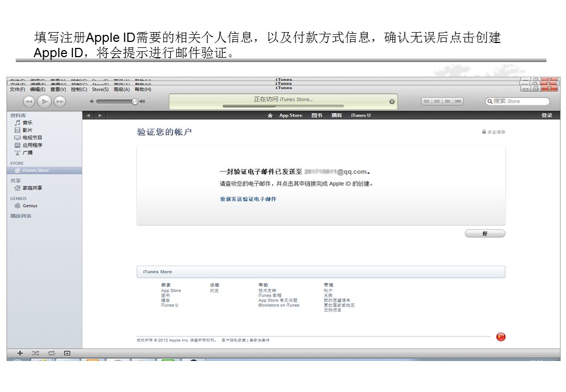Click the play button
Screen dimensions: 566x392
click(45, 101)
